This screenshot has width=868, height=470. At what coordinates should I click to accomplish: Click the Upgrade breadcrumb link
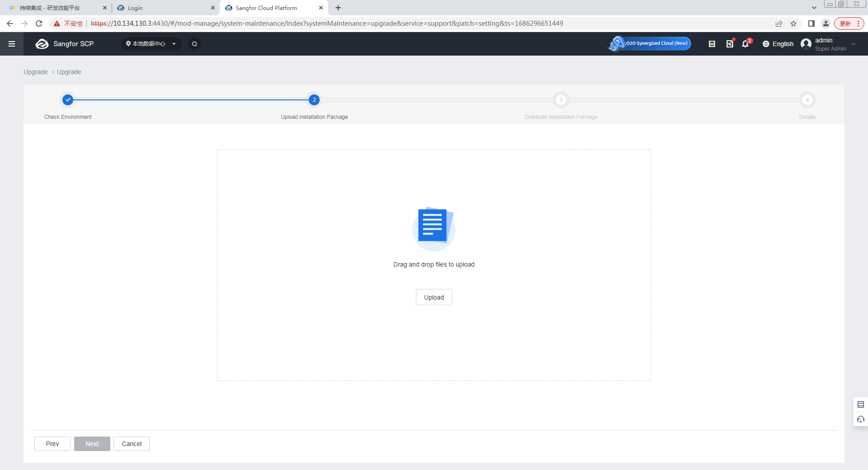click(x=36, y=72)
